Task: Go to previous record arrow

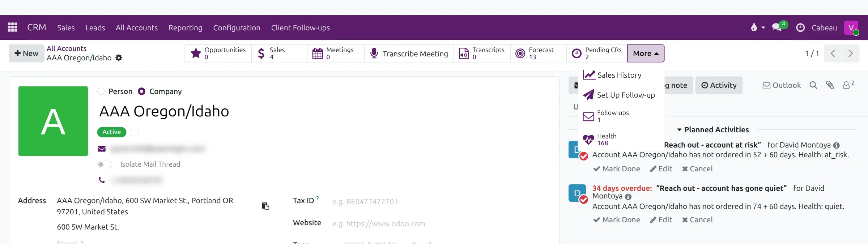Action: [x=833, y=53]
